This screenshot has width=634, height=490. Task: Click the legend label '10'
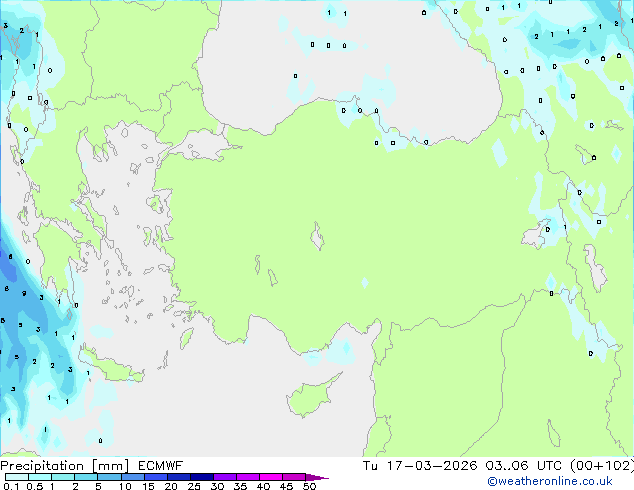[x=125, y=486]
